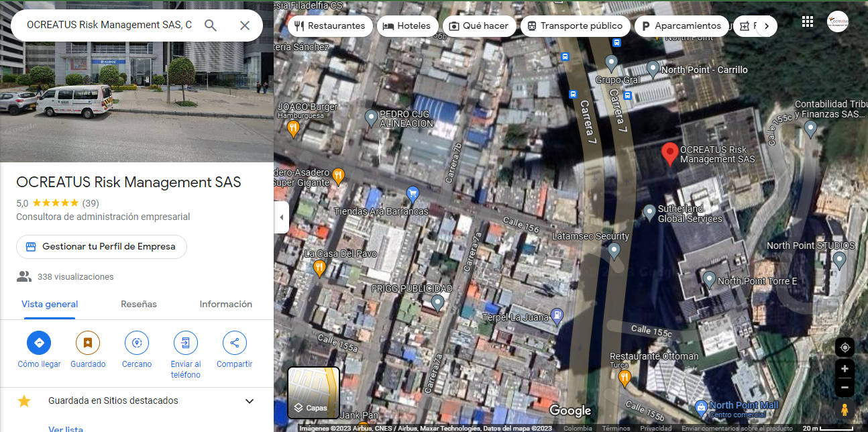Open Cercano nearby search icon
Viewport: 868px width, 432px height.
tap(137, 343)
